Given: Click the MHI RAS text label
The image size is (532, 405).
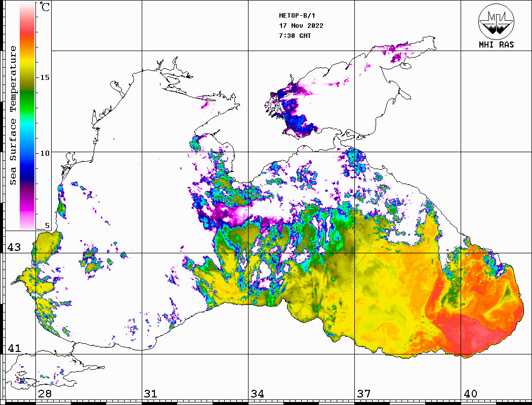Looking at the screenshot, I should 496,44.
